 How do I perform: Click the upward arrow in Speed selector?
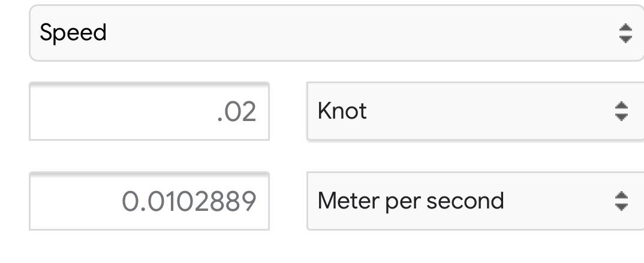pos(625,28)
